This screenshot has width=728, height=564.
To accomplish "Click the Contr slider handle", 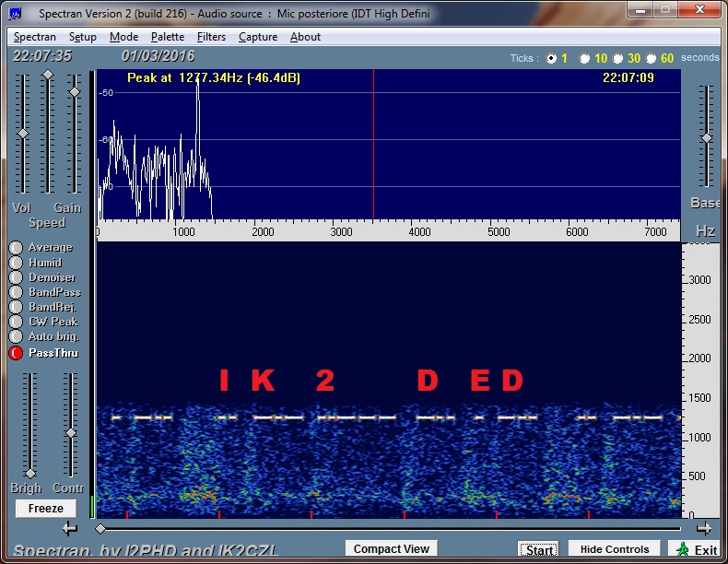I will tap(71, 433).
